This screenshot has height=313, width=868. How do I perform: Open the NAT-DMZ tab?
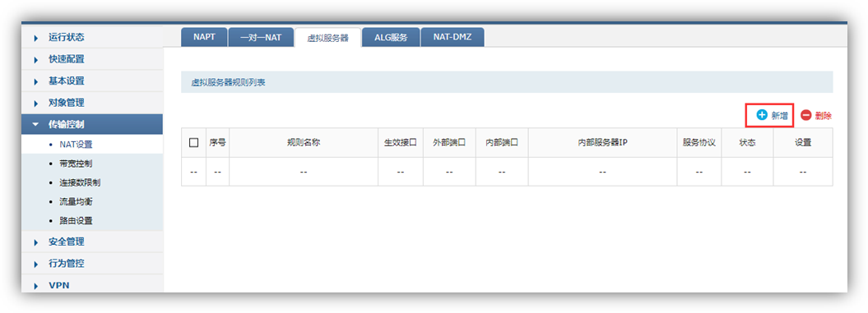click(x=453, y=37)
